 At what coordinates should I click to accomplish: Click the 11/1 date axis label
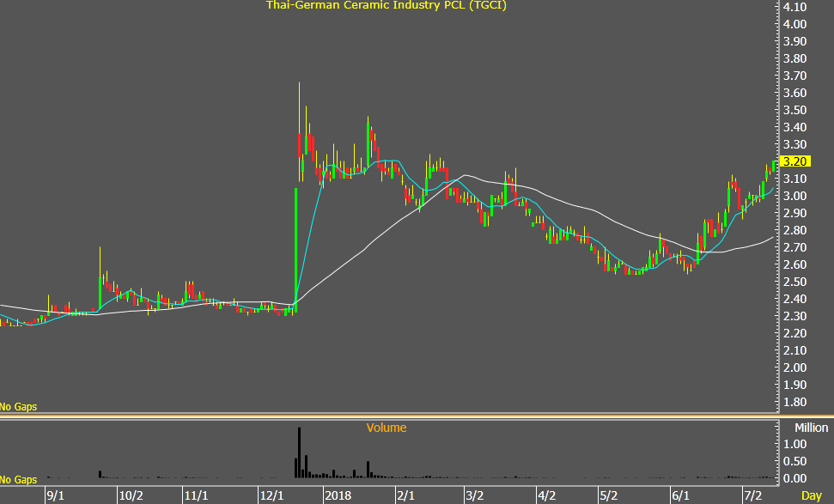196,495
